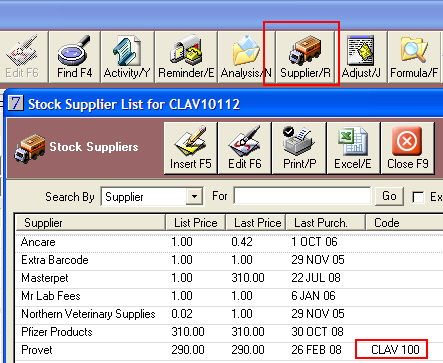Click the greyed Edit F6 main toolbar icon
This screenshot has width=443, height=363.
point(23,57)
